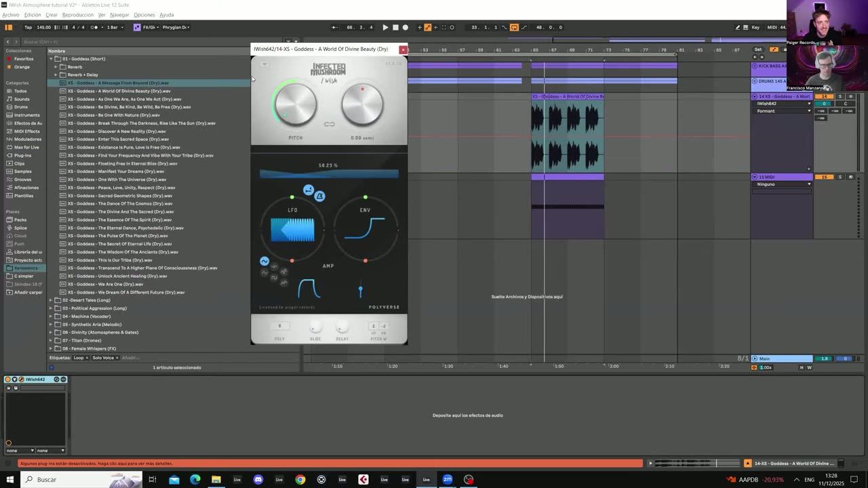Image resolution: width=868 pixels, height=488 pixels.
Task: Toggle the arrangement loop switch
Action: pyautogui.click(x=514, y=27)
